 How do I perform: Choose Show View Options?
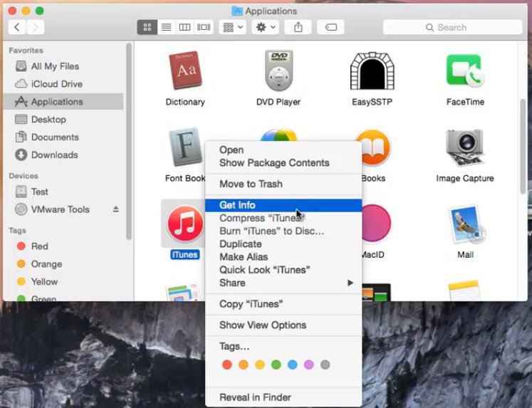[283, 325]
